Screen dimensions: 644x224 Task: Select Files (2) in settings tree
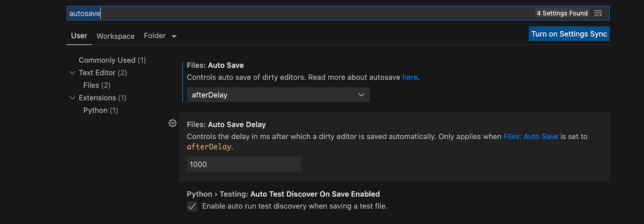coord(97,85)
